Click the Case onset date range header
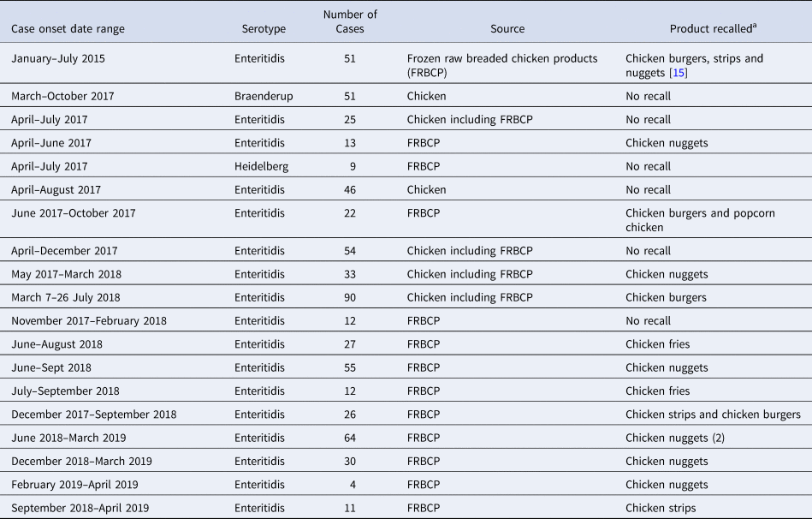The width and height of the screenshot is (812, 519). point(68,29)
